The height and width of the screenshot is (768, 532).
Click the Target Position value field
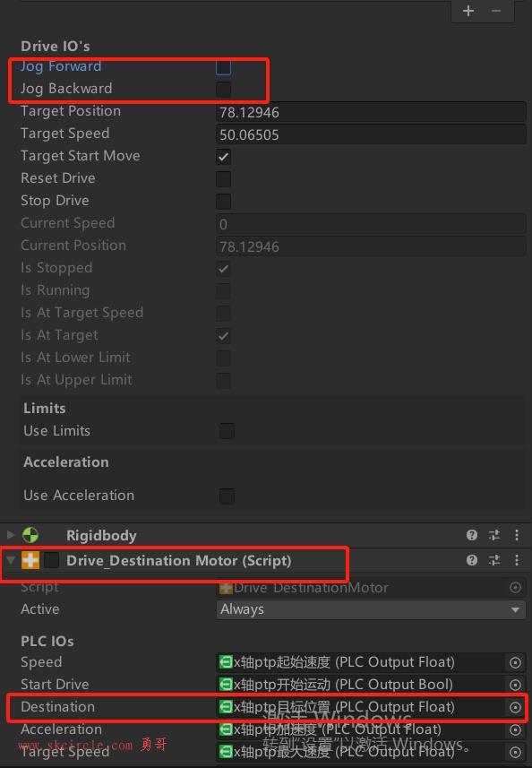pyautogui.click(x=371, y=112)
